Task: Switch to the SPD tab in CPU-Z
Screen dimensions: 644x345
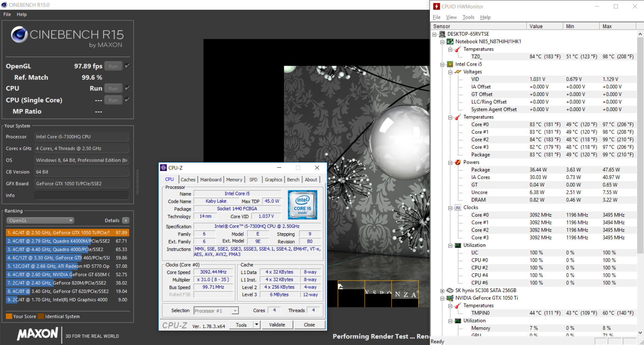Action: point(253,180)
